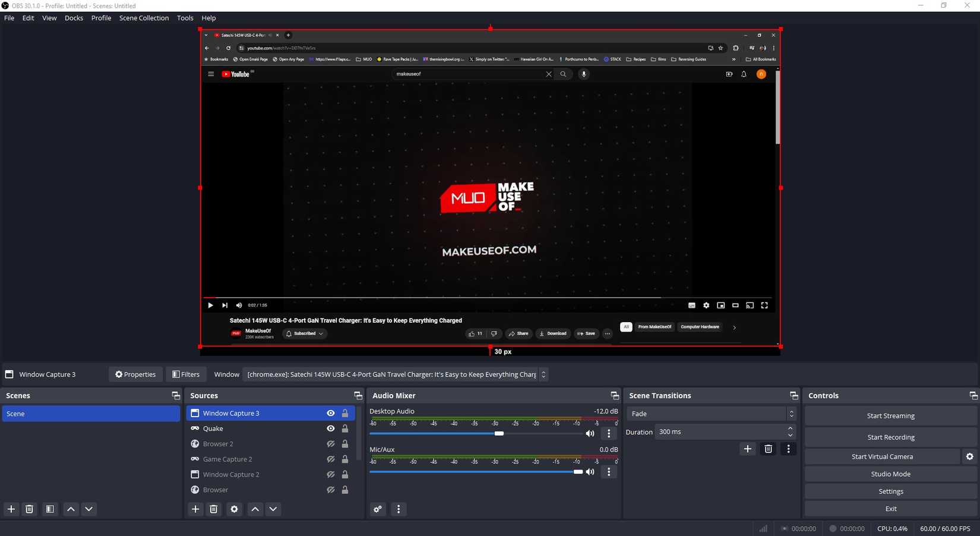Pop out the Audio Mixer dock
The image size is (980, 536).
pyautogui.click(x=615, y=395)
